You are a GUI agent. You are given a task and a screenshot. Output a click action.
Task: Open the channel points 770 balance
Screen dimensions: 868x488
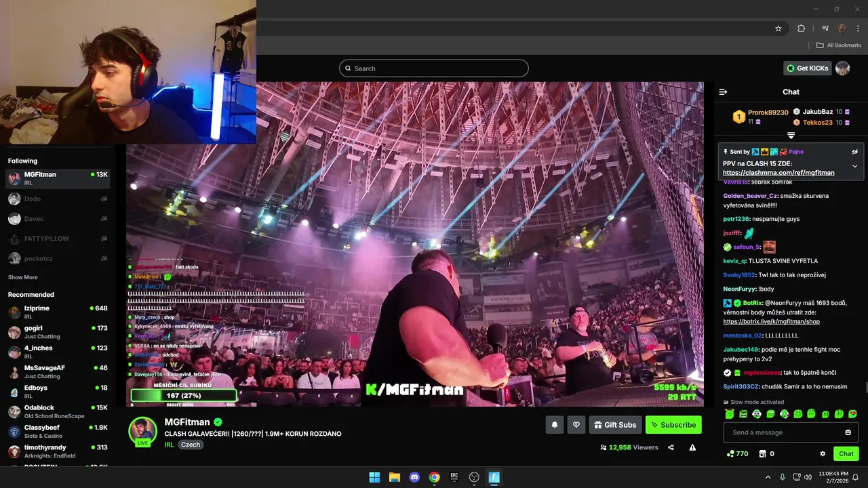[x=737, y=454]
